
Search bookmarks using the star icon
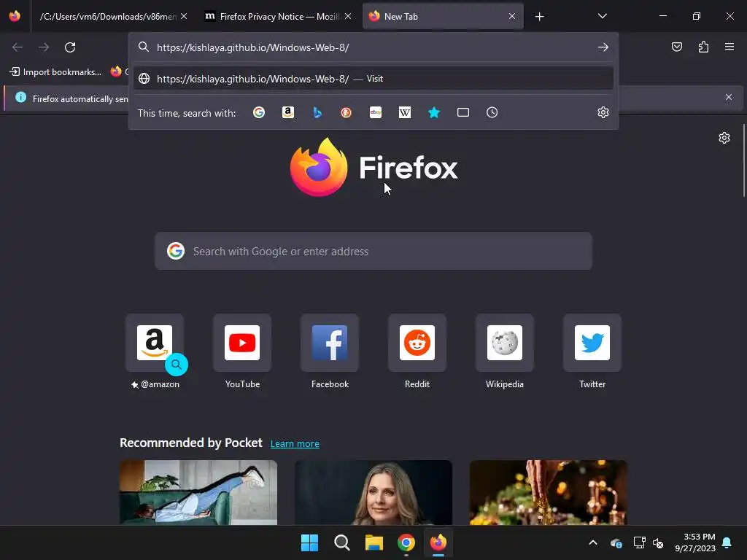pyautogui.click(x=434, y=112)
